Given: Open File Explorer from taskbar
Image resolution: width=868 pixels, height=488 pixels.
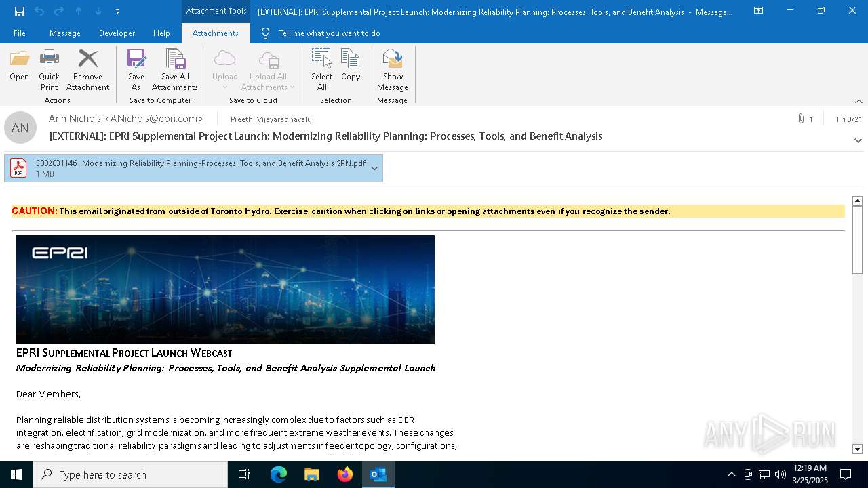Looking at the screenshot, I should coord(312,474).
